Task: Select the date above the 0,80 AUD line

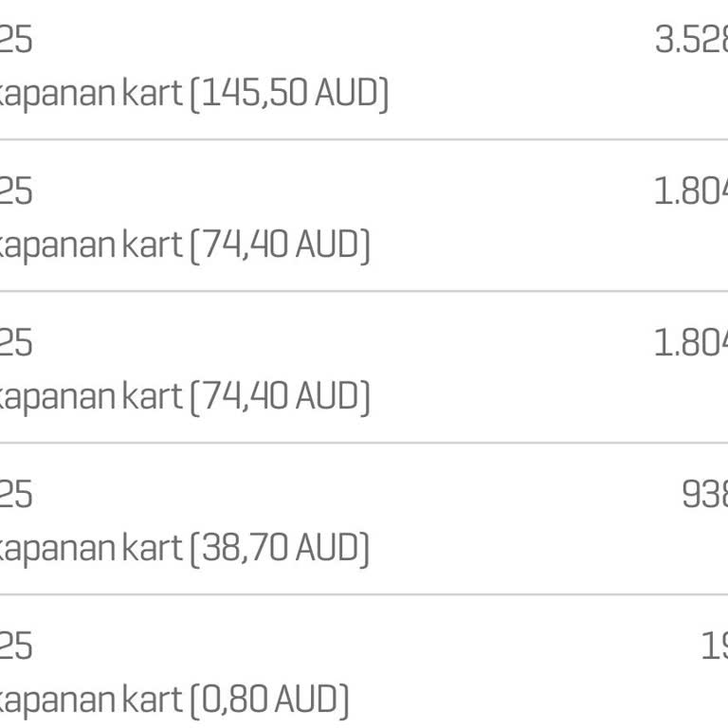Action: click(16, 646)
